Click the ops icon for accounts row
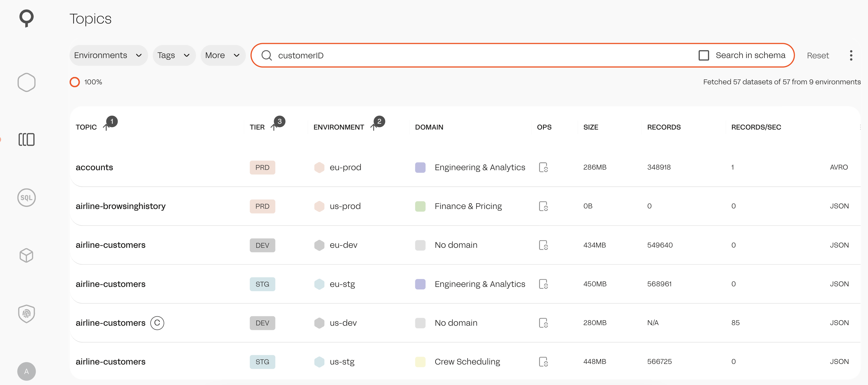This screenshot has width=868, height=385. (543, 167)
